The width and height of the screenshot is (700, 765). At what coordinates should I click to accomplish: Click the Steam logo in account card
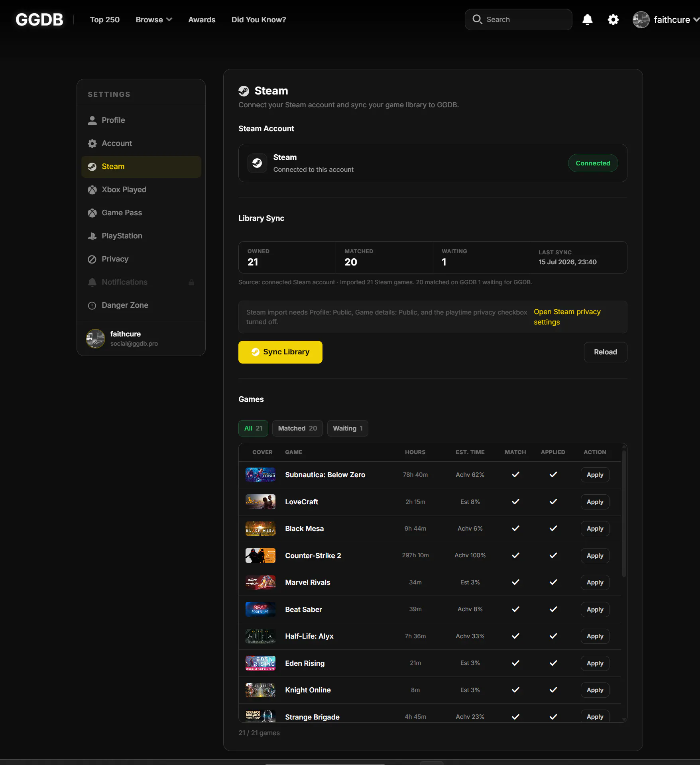[257, 163]
